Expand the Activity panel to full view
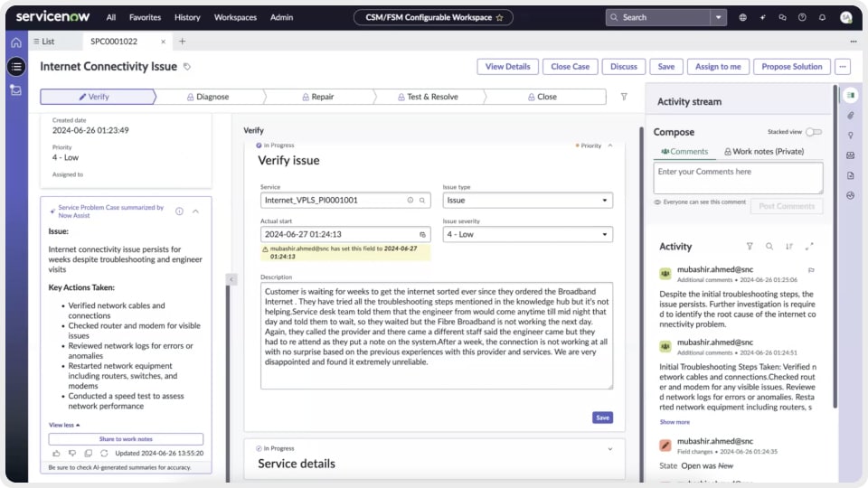 pyautogui.click(x=809, y=246)
